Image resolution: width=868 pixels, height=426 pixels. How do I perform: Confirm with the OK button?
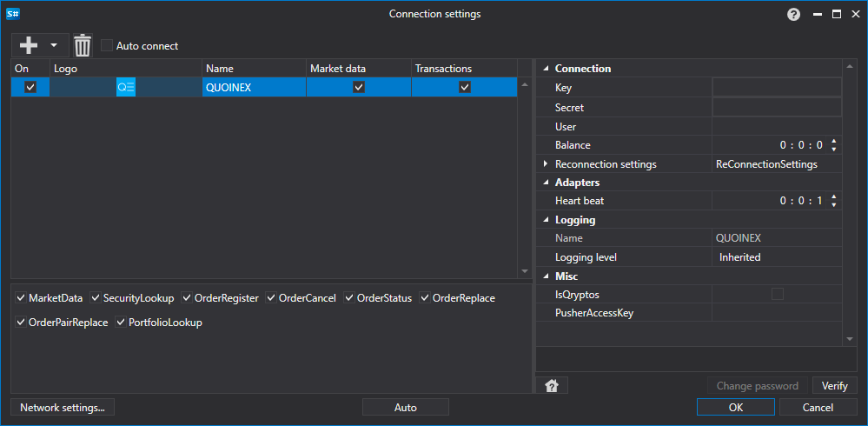pos(736,407)
